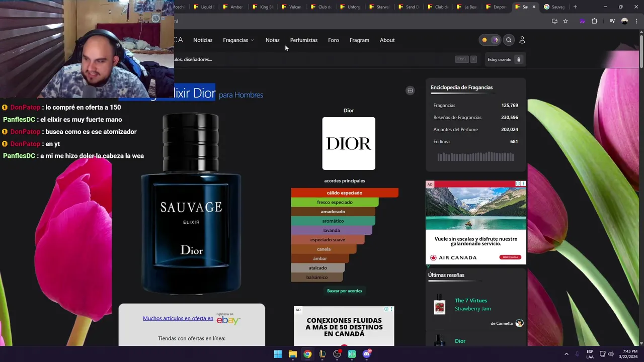Open the green audio waveform taskbar app
Screen dimensions: 644x362
coord(352,354)
